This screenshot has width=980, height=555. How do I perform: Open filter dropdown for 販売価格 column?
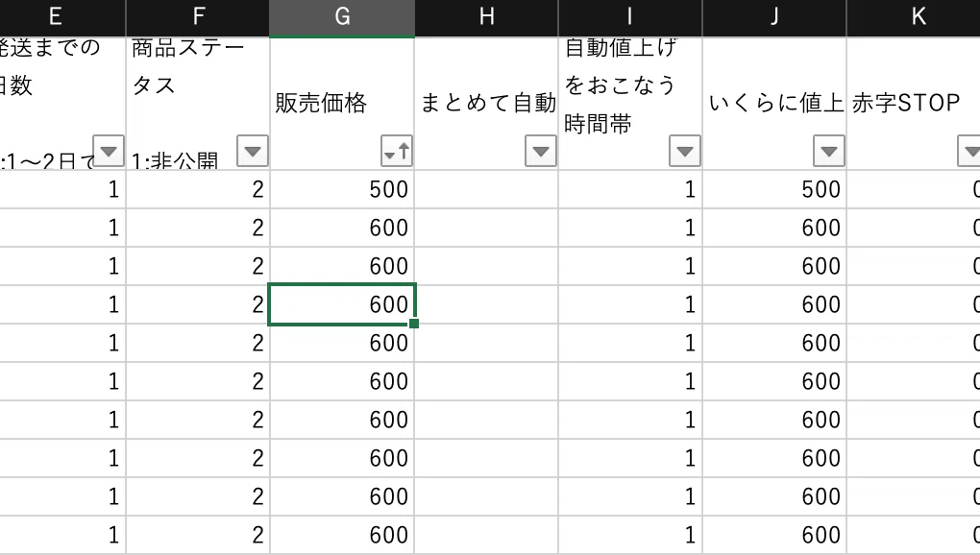[396, 151]
